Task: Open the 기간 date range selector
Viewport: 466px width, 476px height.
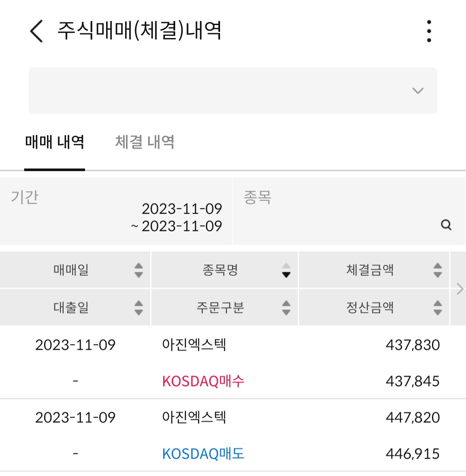Action: click(116, 211)
